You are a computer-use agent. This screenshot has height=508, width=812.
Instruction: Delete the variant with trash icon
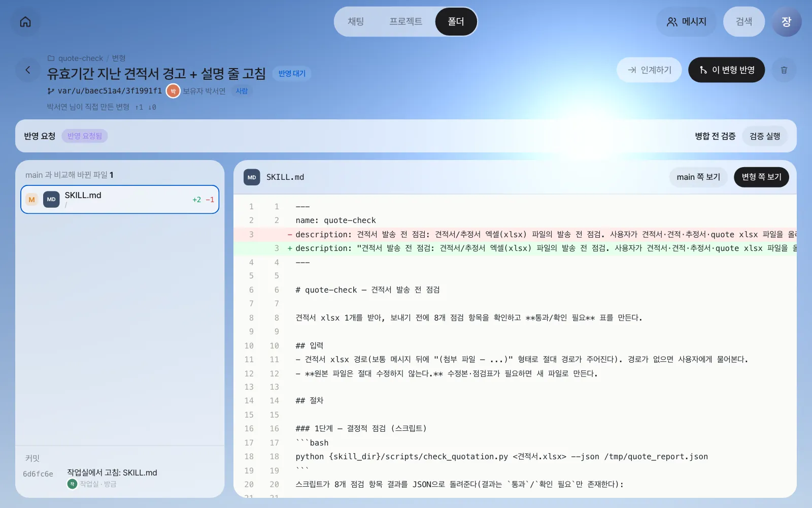pos(784,70)
